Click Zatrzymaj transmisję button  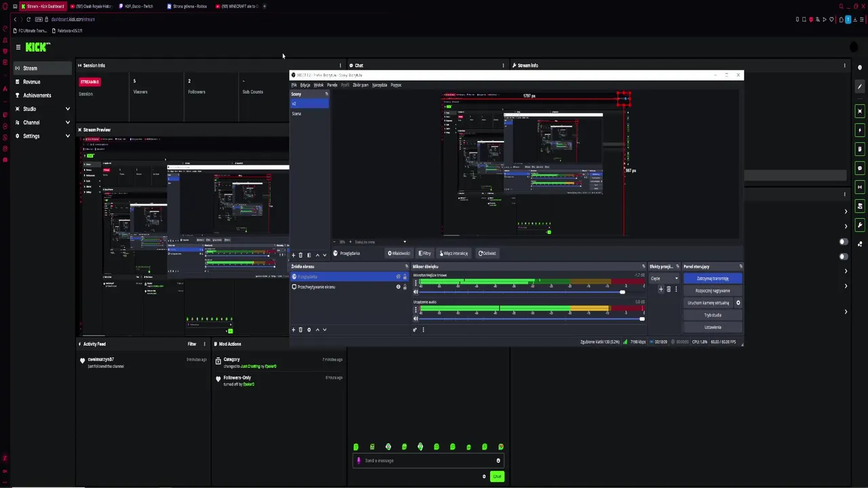pos(712,279)
